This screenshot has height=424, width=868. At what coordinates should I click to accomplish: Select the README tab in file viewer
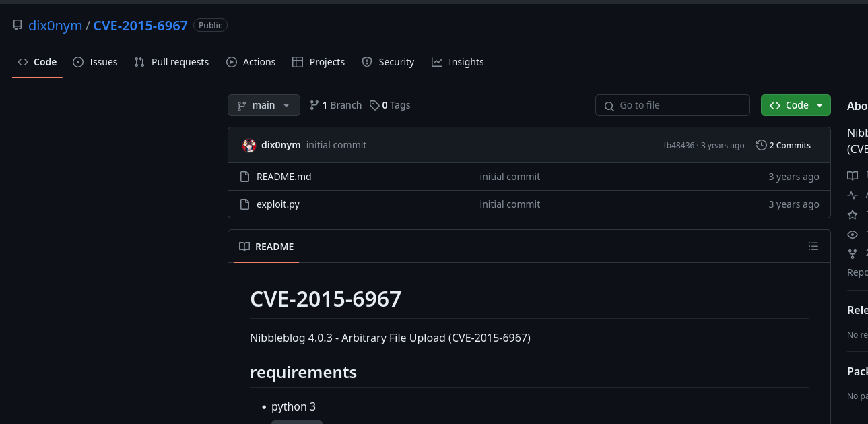267,247
